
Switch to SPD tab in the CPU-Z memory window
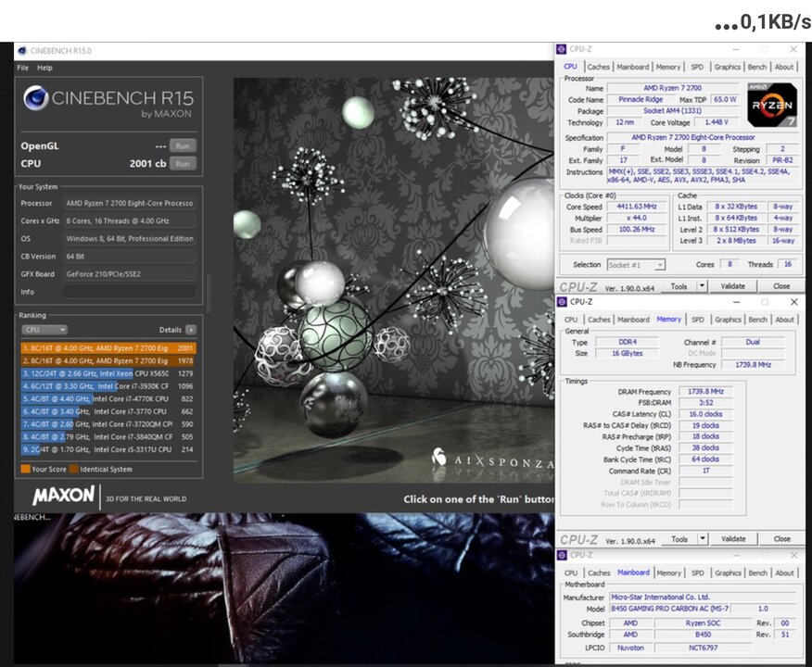point(698,320)
